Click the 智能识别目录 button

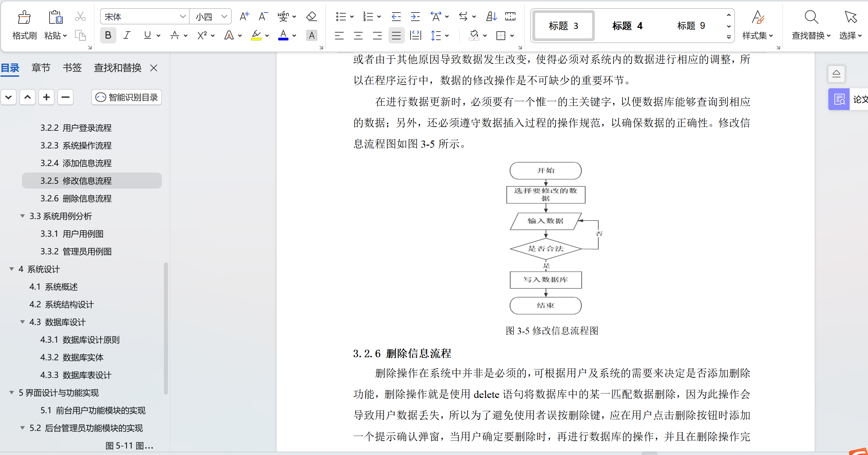[x=127, y=97]
